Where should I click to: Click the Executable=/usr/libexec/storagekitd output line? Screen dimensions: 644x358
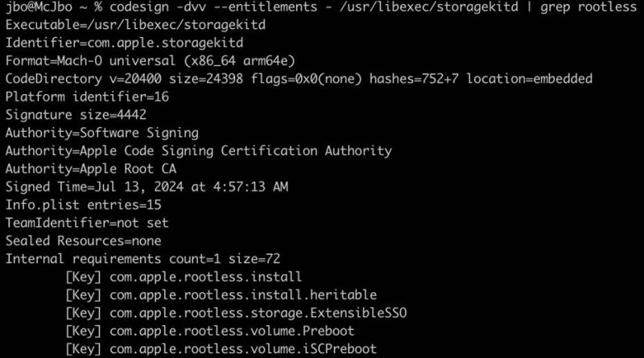(x=135, y=25)
